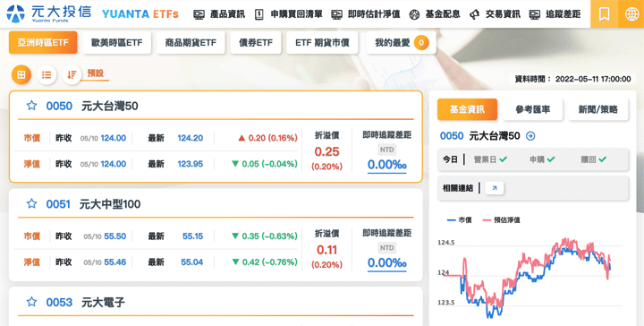644x326 pixels.
Task: Toggle 預估淨值 series in chart legend
Action: [x=501, y=220]
